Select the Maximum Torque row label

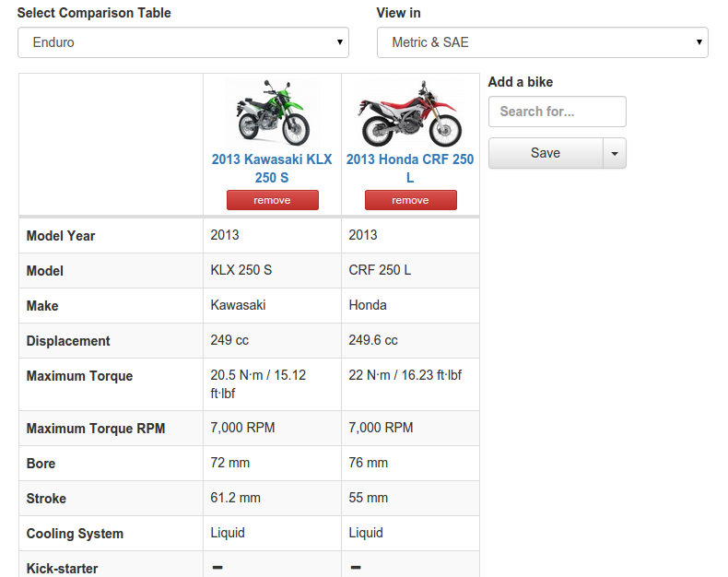[79, 376]
